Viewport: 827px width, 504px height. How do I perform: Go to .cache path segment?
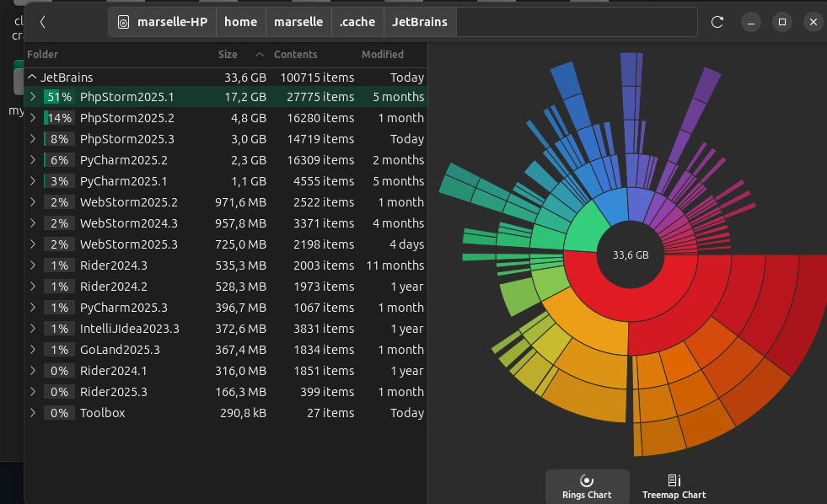tap(357, 22)
